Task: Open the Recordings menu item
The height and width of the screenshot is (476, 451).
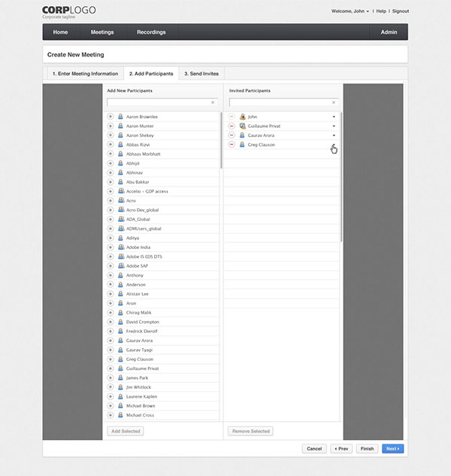Action: coord(151,32)
